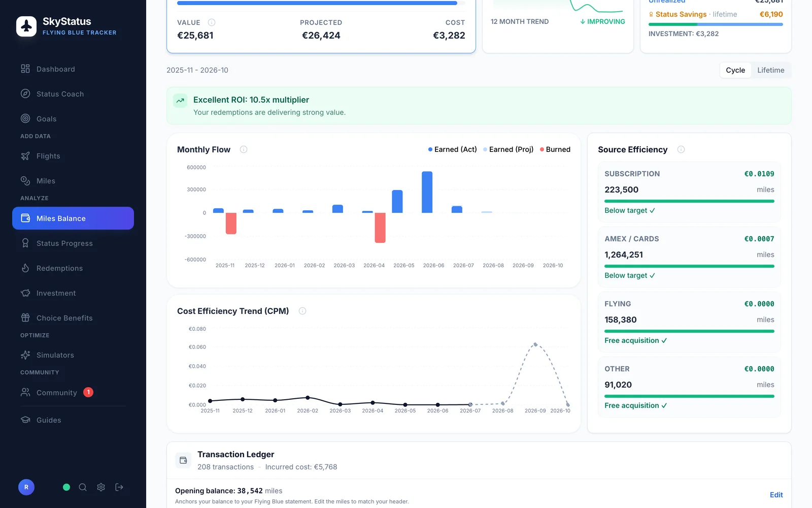Open the Miles data page

[x=73, y=181]
